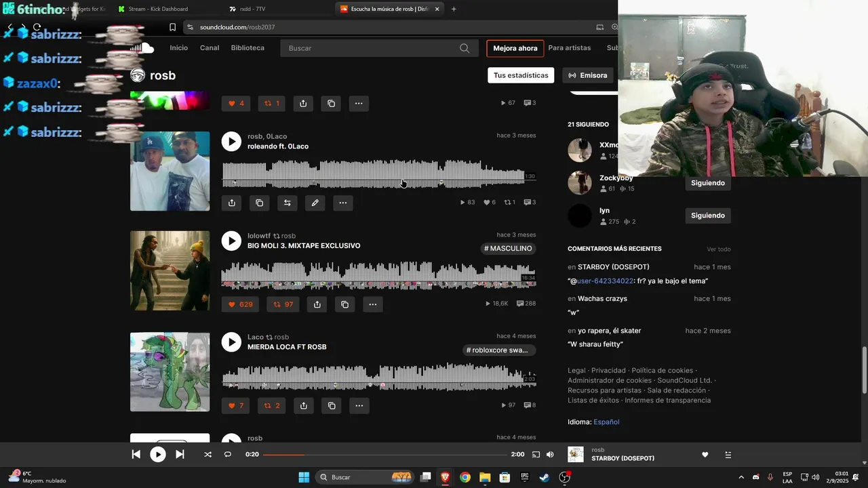Open Biblioteca in the top navigation
The width and height of the screenshot is (868, 488).
click(x=248, y=48)
